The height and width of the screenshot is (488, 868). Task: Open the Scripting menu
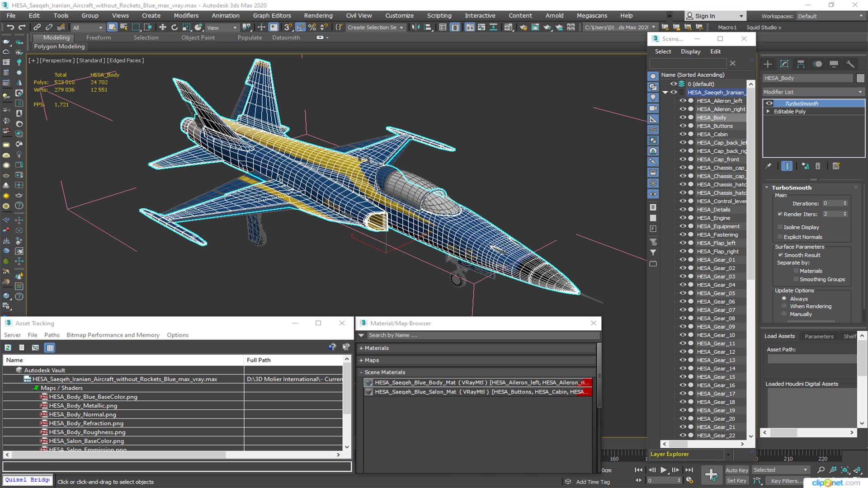[x=439, y=16]
